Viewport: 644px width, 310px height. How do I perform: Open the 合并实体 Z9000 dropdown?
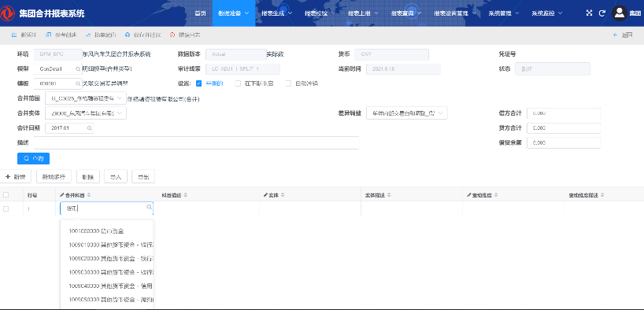point(86,113)
